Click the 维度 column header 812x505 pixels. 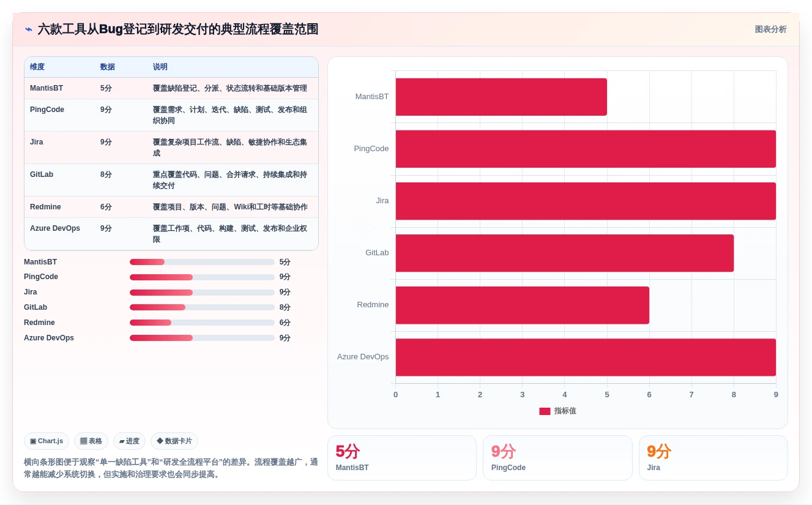click(37, 67)
